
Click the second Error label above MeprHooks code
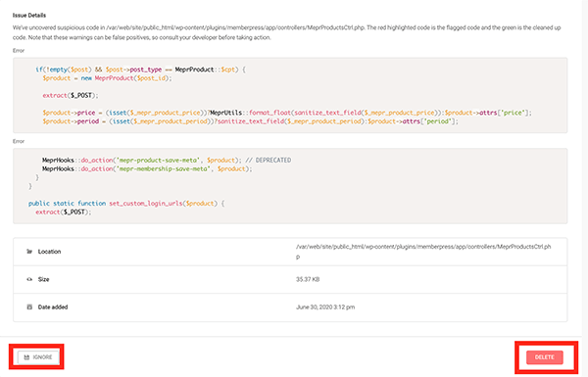click(x=19, y=141)
